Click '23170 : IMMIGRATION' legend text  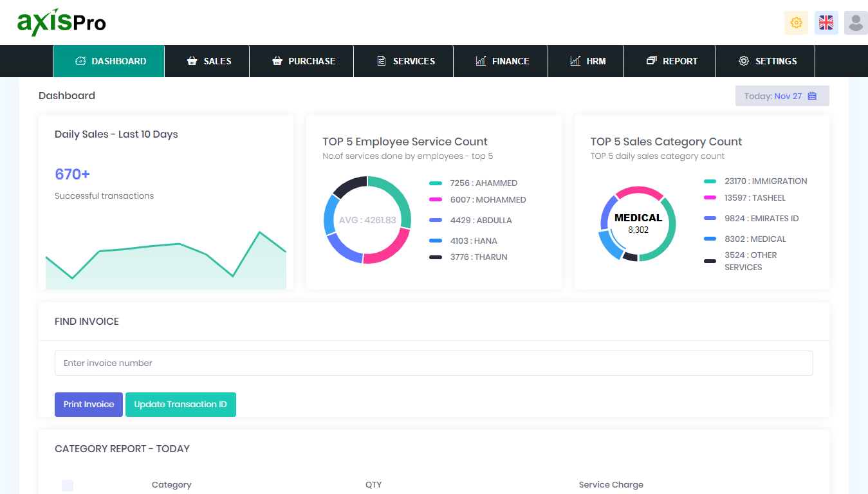click(x=766, y=181)
